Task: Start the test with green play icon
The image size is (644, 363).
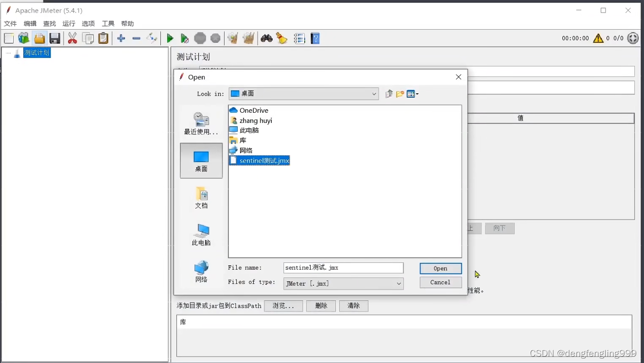Action: 170,38
